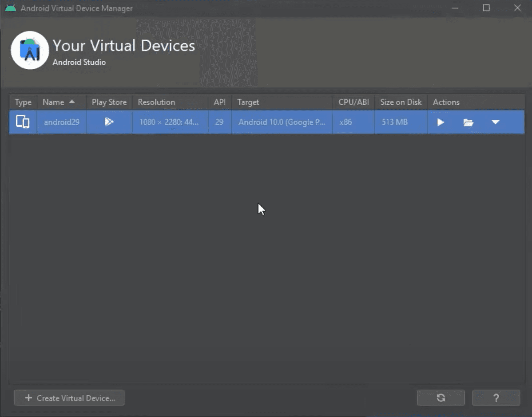Viewport: 532px width, 417px height.
Task: Click the Target column header
Action: (248, 102)
